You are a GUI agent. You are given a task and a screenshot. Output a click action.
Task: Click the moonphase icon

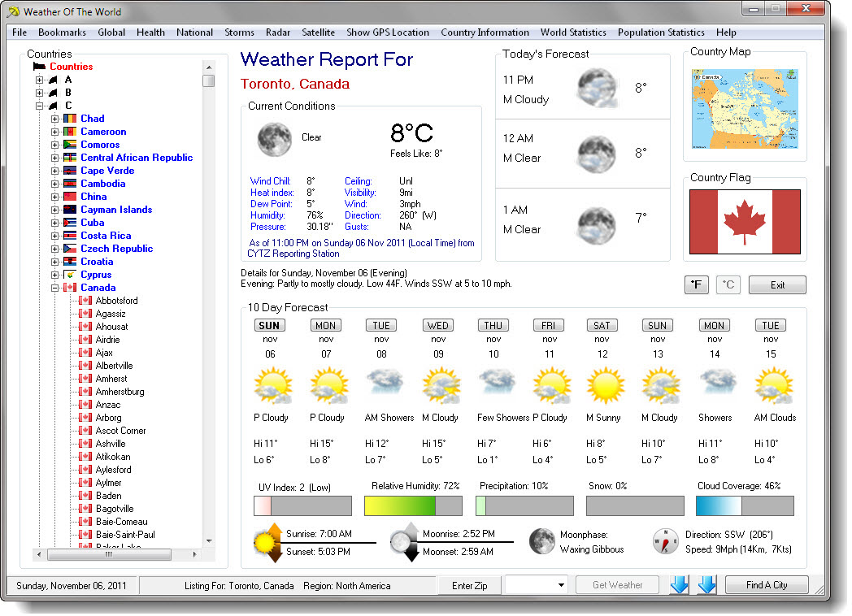pyautogui.click(x=542, y=541)
